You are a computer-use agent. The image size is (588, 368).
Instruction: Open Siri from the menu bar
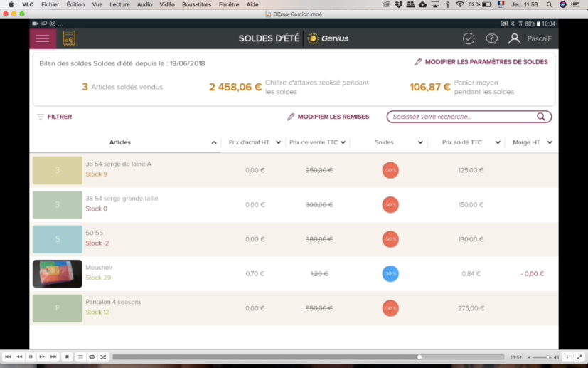tap(562, 4)
